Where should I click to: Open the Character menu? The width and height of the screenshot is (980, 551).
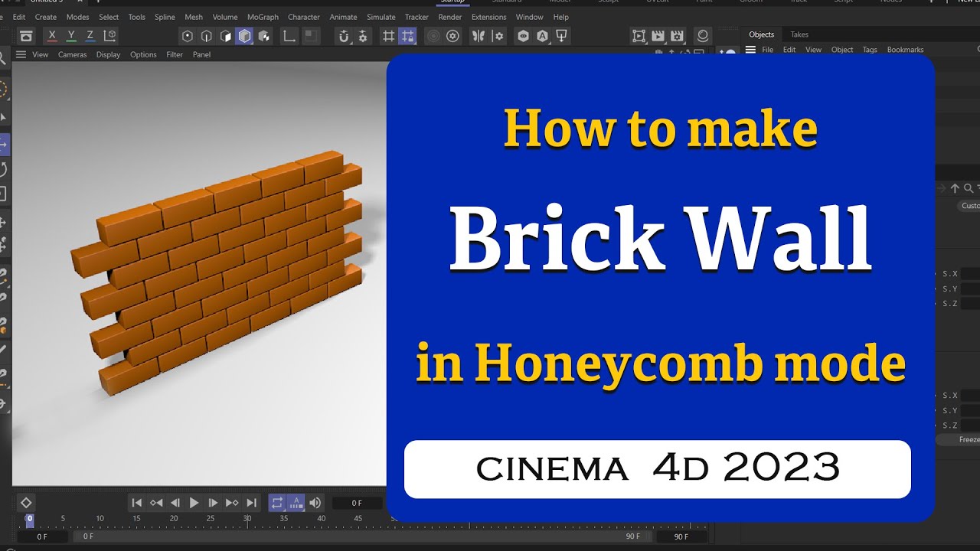304,17
